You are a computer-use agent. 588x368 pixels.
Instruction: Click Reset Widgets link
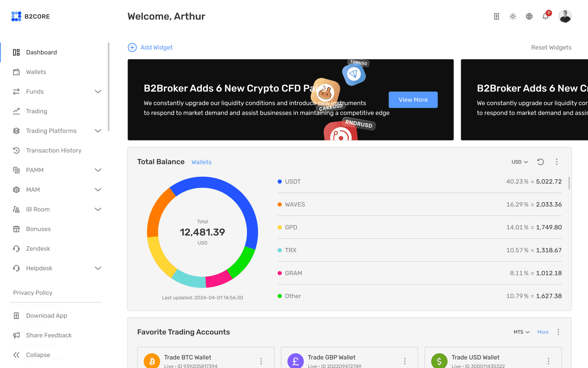point(551,47)
